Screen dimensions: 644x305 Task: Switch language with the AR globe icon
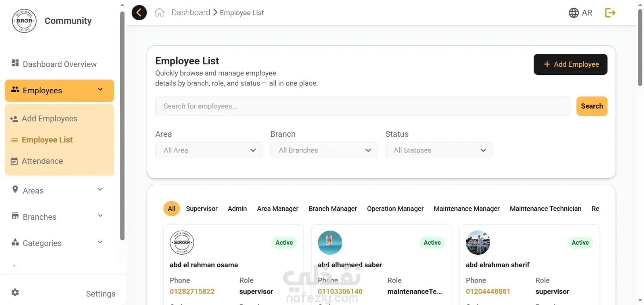[580, 13]
